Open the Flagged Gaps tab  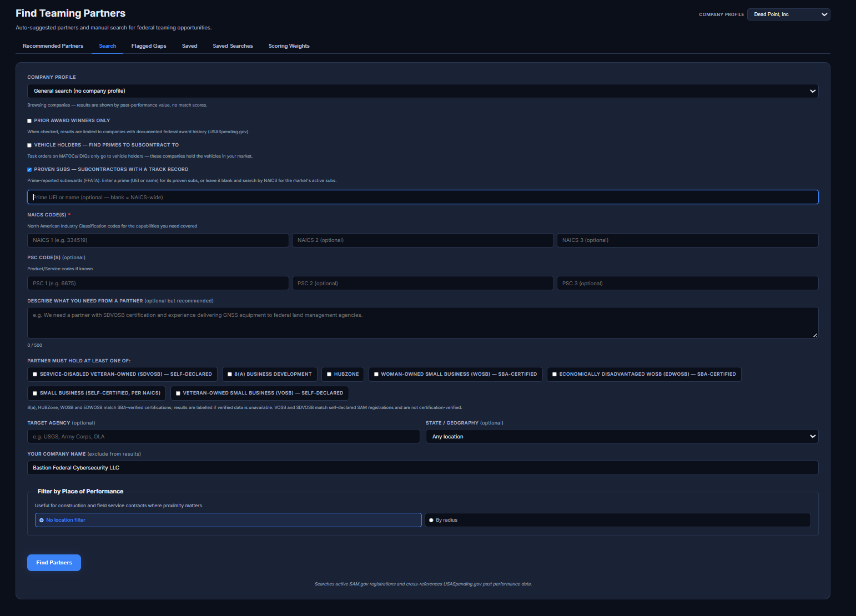[149, 46]
